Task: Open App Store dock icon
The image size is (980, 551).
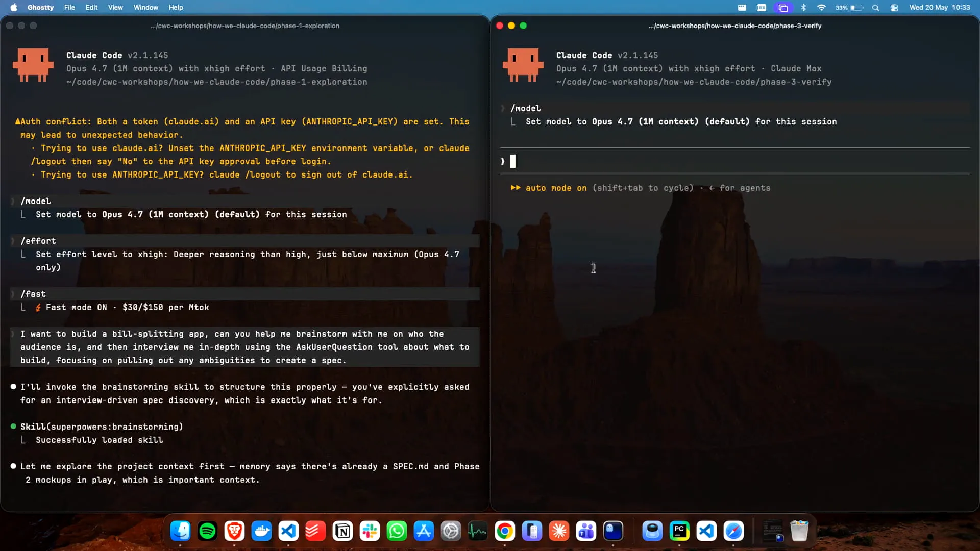Action: 424,531
